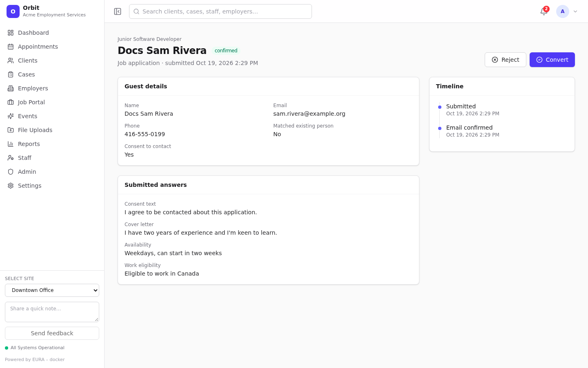Screen dimensions: 588x368
Task: Click the Appointments calendar icon
Action: point(11,47)
